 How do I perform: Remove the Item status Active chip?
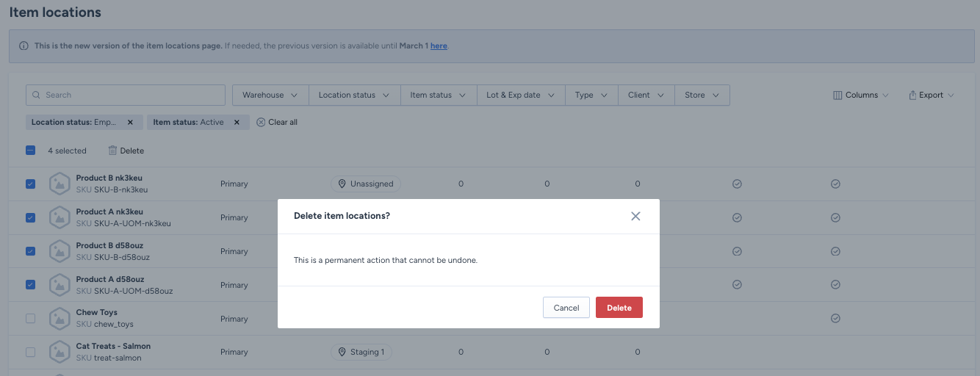[x=237, y=123]
